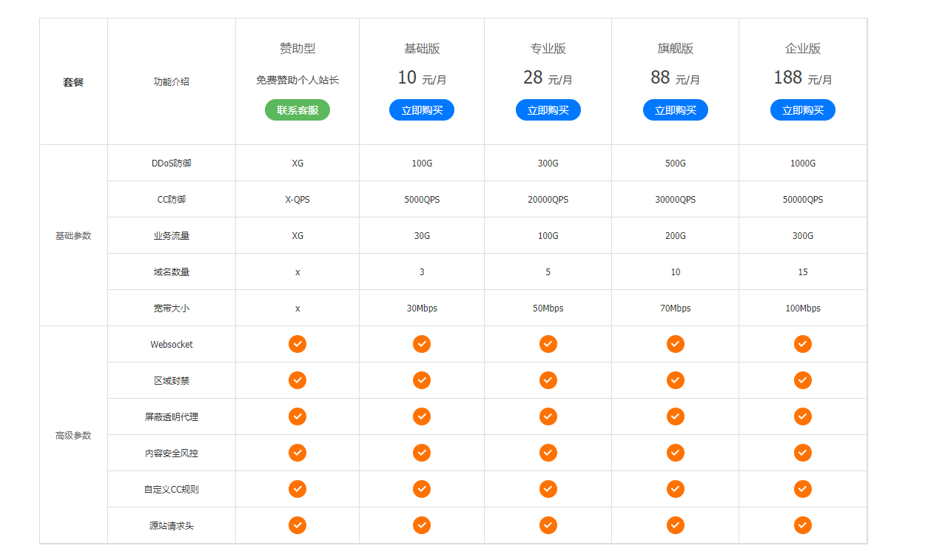Click 立即购买 under the 专业版 plan
945x560 pixels.
548,110
